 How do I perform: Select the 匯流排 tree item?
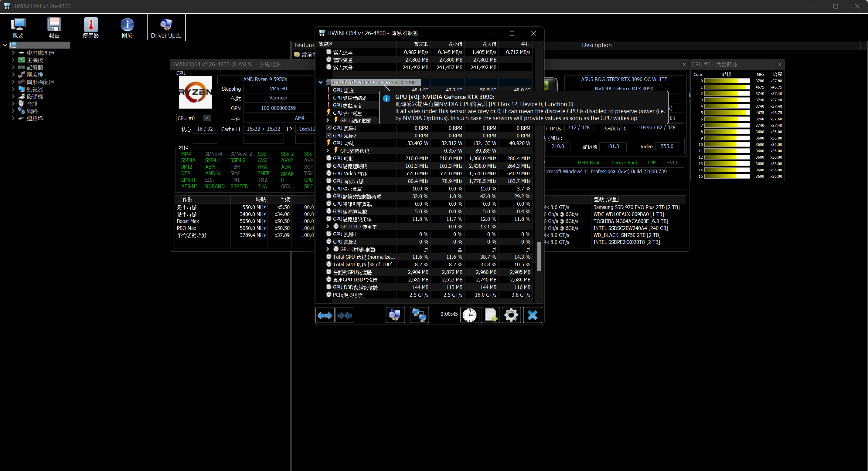click(35, 75)
